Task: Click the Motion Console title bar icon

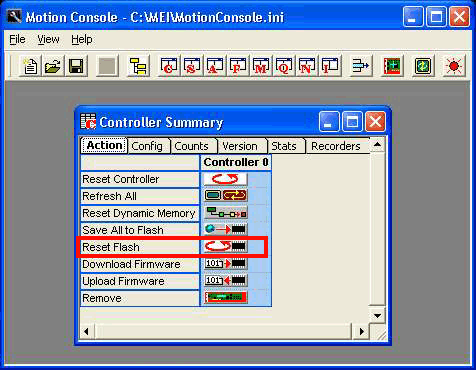Action: [x=14, y=16]
